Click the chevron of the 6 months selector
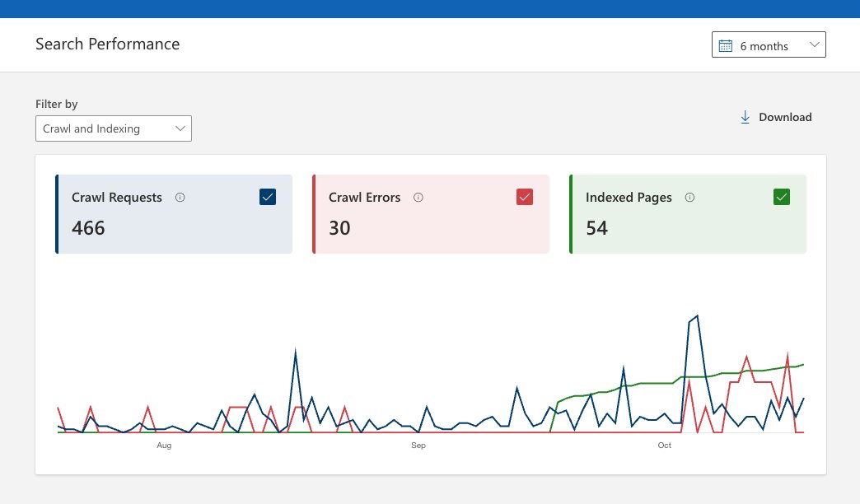Image resolution: width=860 pixels, height=504 pixels. [815, 44]
